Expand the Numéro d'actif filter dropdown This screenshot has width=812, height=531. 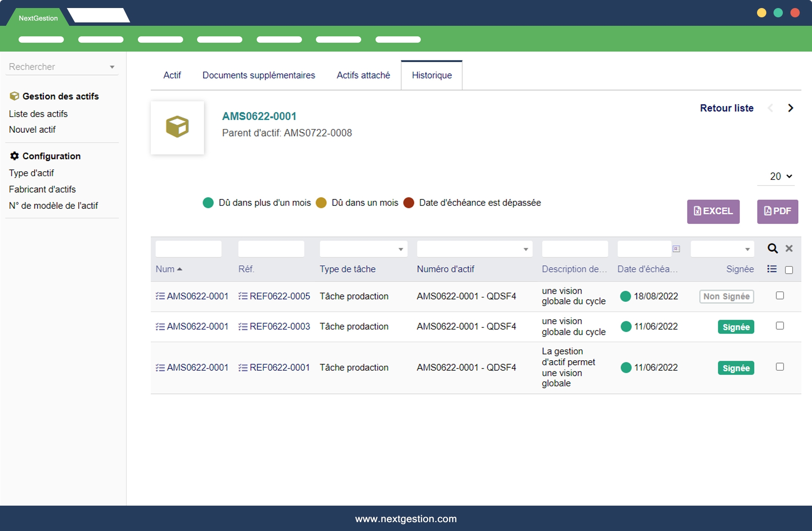point(525,249)
